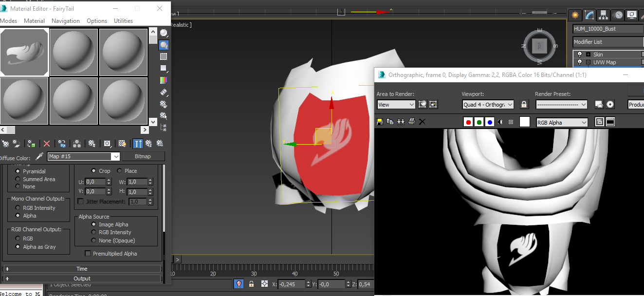Click the Put to Library icon

92,144
